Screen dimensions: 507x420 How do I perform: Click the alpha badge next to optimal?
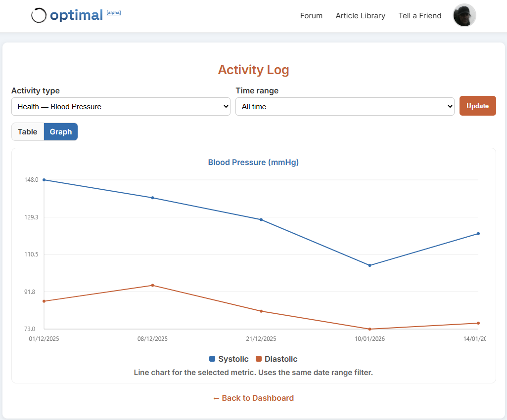pos(114,12)
